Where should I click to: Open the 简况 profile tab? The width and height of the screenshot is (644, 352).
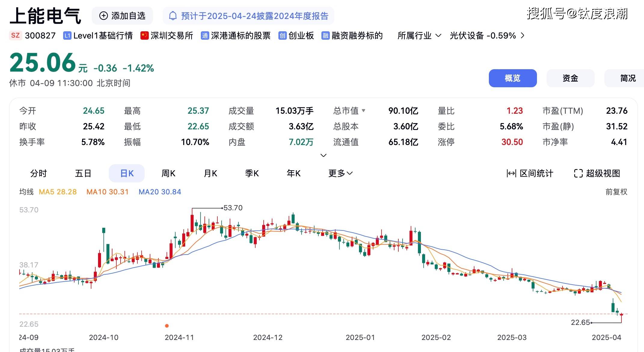pyautogui.click(x=624, y=78)
